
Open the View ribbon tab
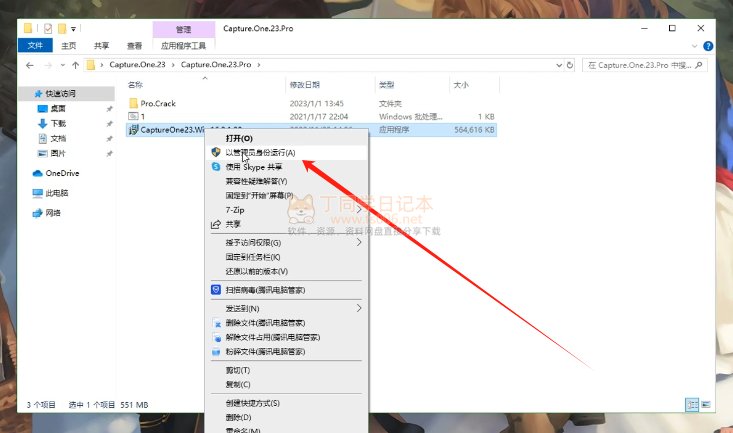[135, 45]
